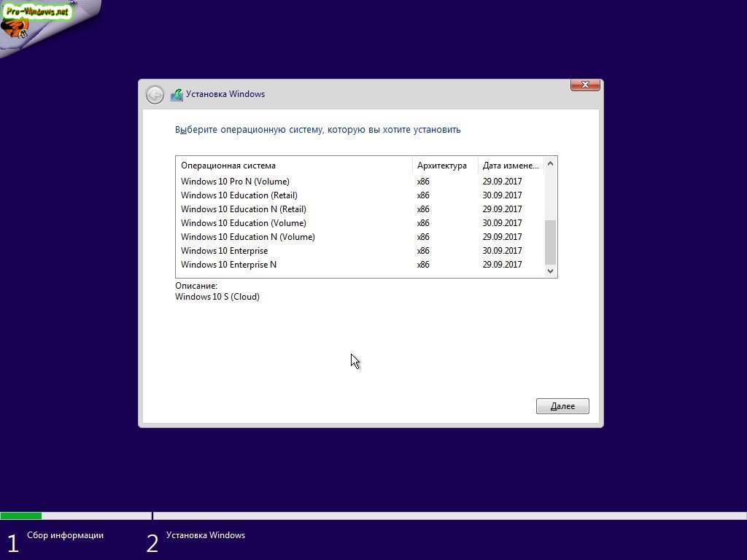Image resolution: width=747 pixels, height=560 pixels.
Task: Click x86 in Education (Retail) row
Action: point(423,195)
